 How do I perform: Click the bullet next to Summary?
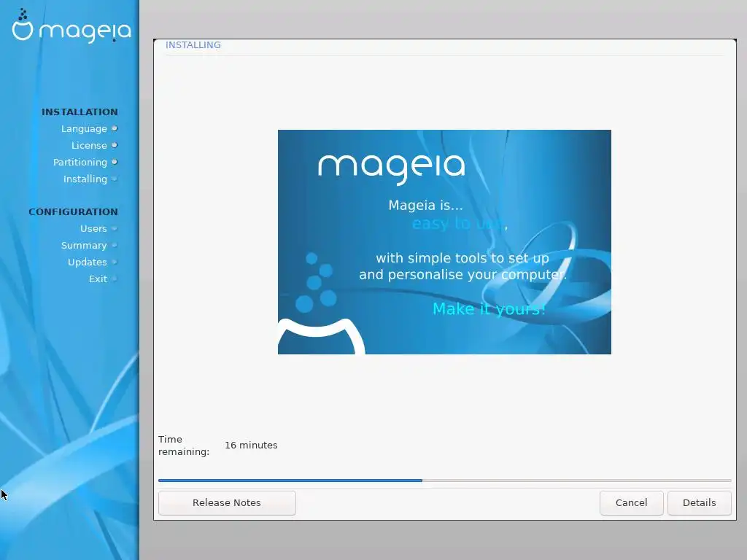click(x=115, y=245)
